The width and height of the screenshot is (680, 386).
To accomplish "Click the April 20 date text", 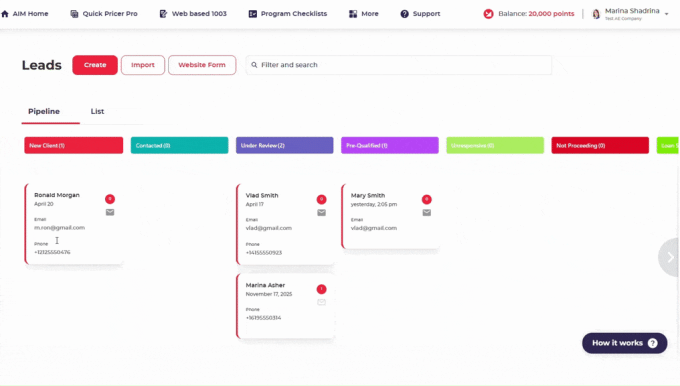I will [x=44, y=204].
